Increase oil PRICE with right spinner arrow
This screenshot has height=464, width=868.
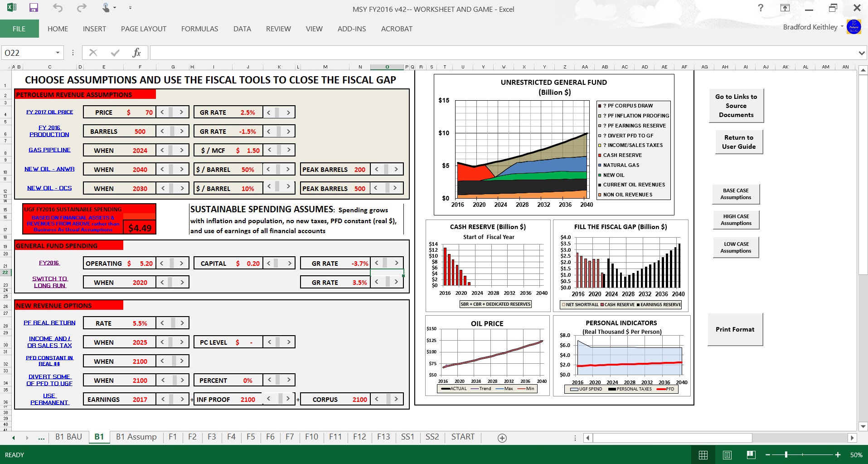181,112
